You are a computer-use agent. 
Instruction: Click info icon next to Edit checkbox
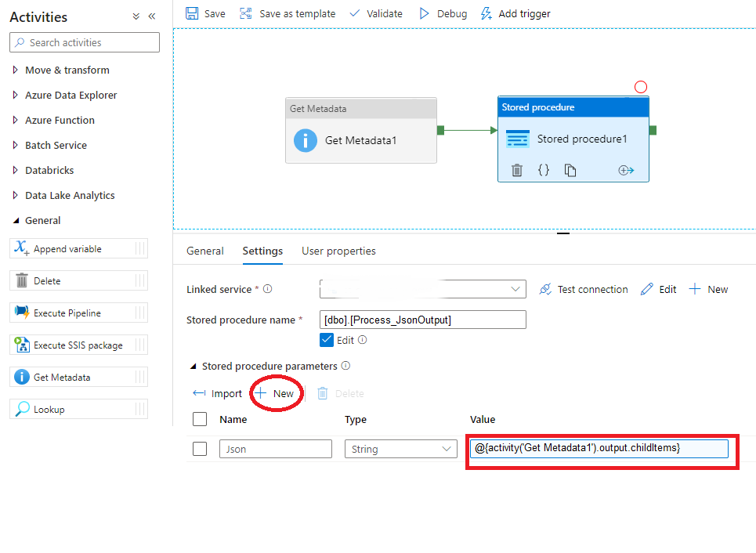[363, 340]
